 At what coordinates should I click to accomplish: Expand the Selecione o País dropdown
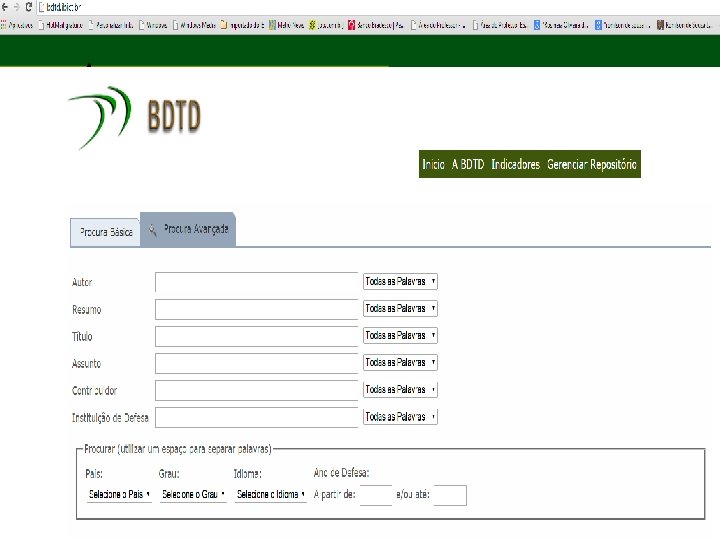click(x=119, y=495)
